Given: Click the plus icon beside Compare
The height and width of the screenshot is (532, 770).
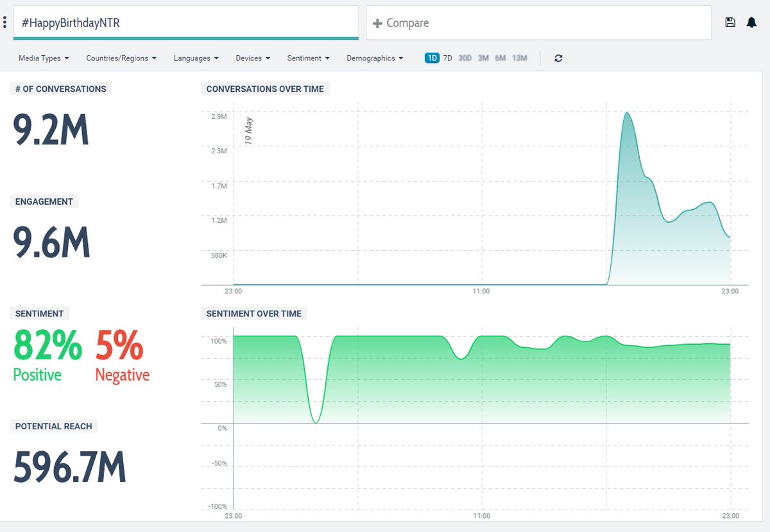Looking at the screenshot, I should coord(378,23).
